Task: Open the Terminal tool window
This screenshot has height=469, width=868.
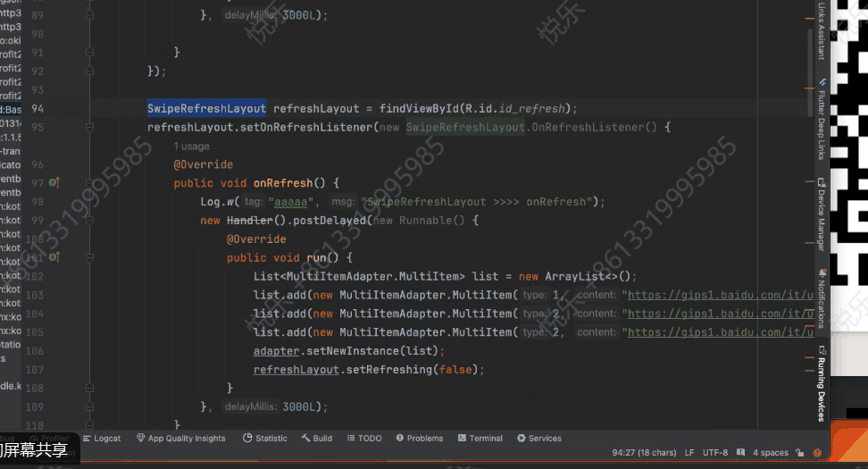Action: (480, 438)
